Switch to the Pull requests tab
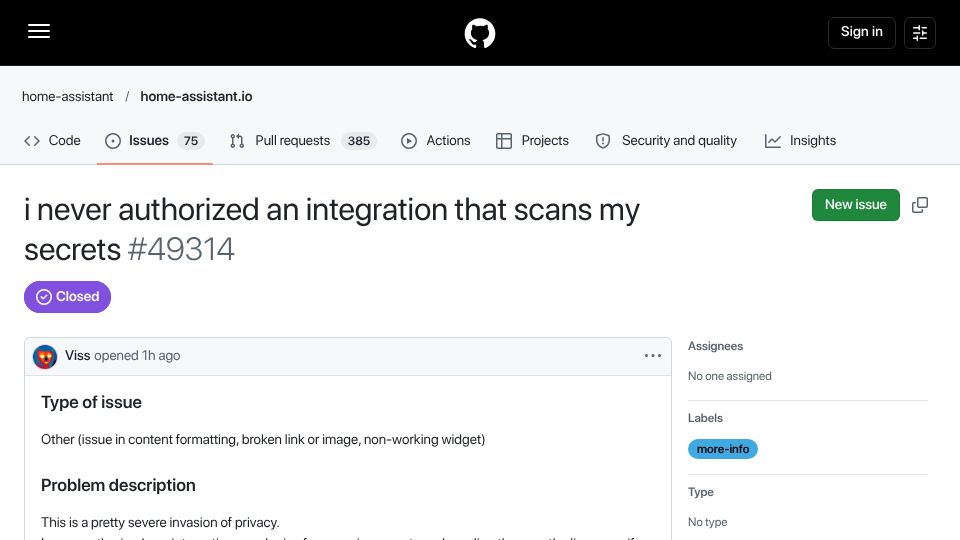 302,141
